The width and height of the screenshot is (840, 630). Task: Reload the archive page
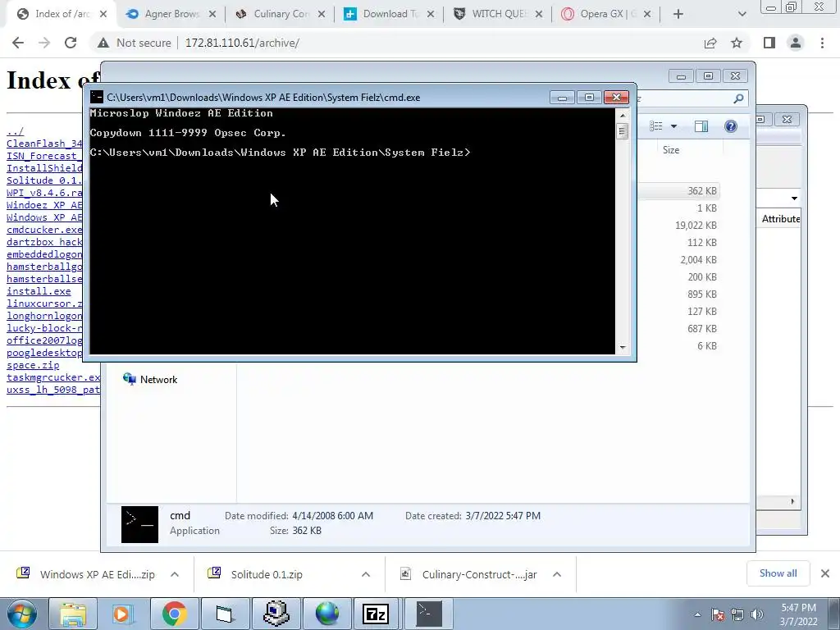click(x=71, y=43)
